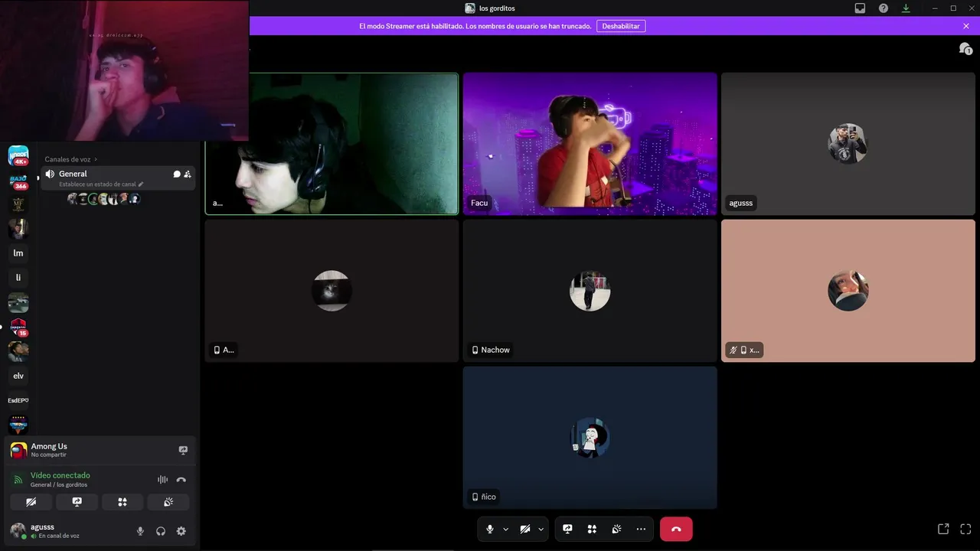Open soundboard button in sidebar voice panel
The width and height of the screenshot is (980, 551).
168,502
